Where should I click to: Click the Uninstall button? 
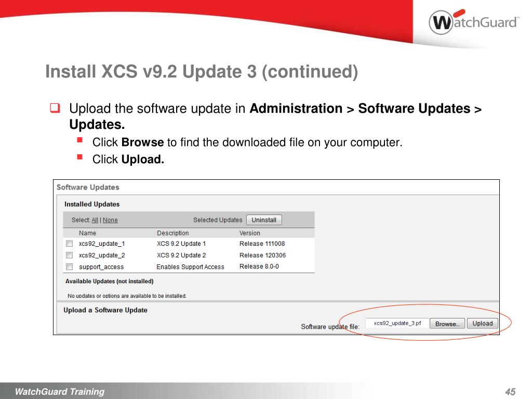(x=264, y=220)
